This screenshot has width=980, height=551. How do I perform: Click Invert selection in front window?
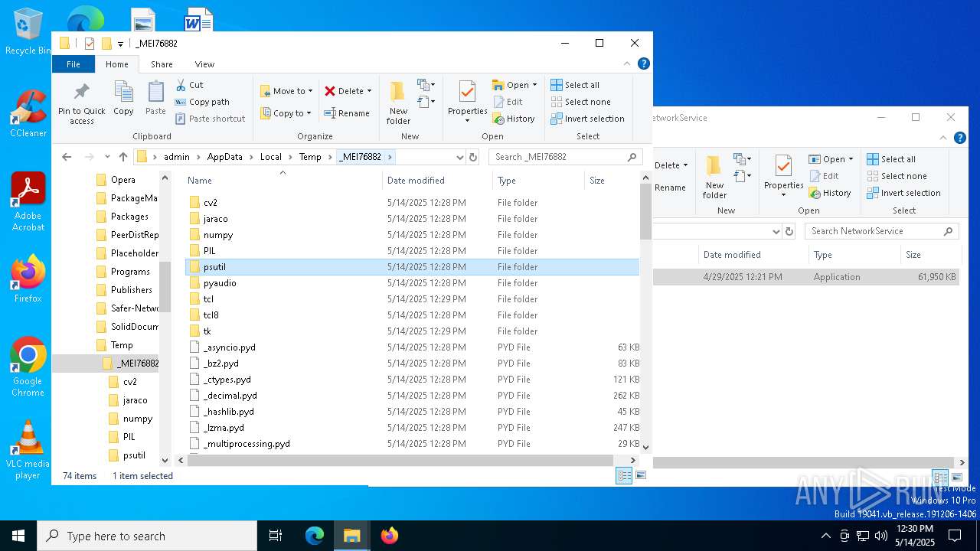(x=587, y=119)
